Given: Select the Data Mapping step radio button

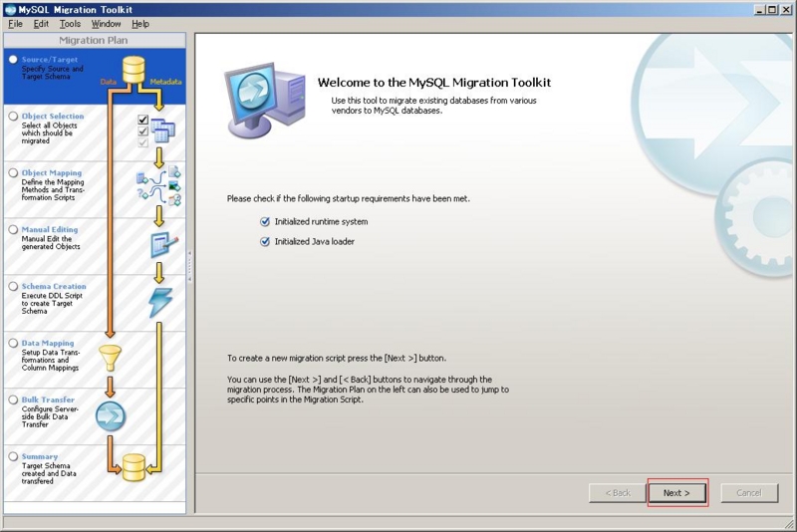Looking at the screenshot, I should pyautogui.click(x=13, y=343).
